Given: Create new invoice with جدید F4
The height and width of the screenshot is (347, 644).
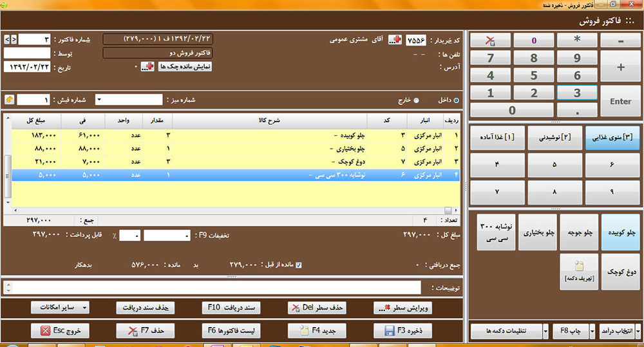Looking at the screenshot, I should (317, 330).
